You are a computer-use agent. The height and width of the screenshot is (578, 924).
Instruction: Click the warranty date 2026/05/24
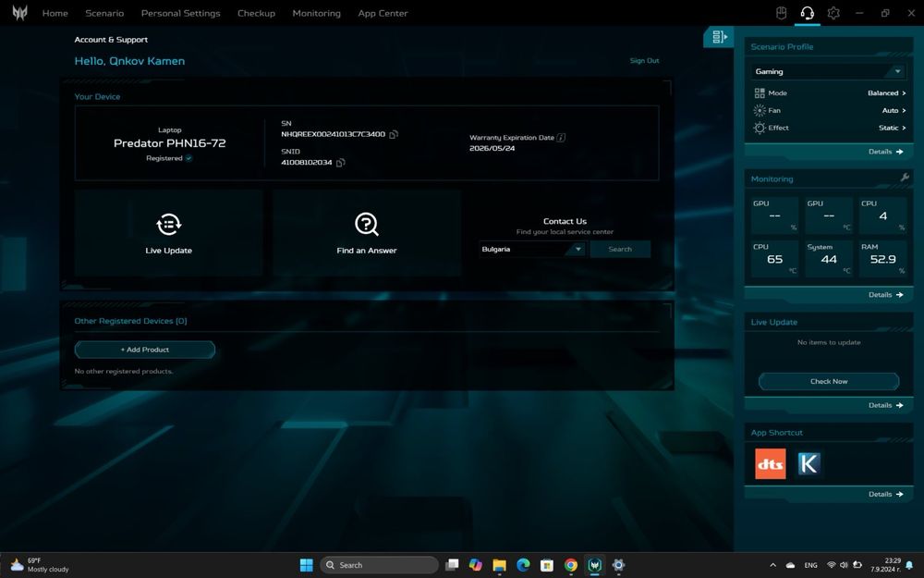(x=492, y=149)
